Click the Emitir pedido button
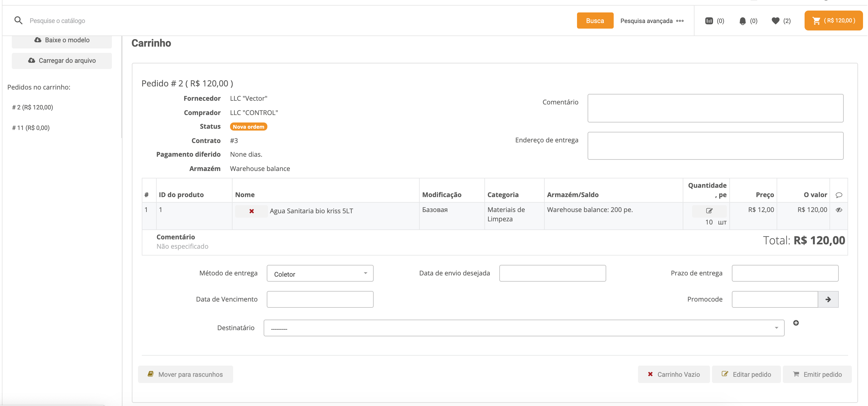Image resolution: width=868 pixels, height=406 pixels. pyautogui.click(x=817, y=374)
